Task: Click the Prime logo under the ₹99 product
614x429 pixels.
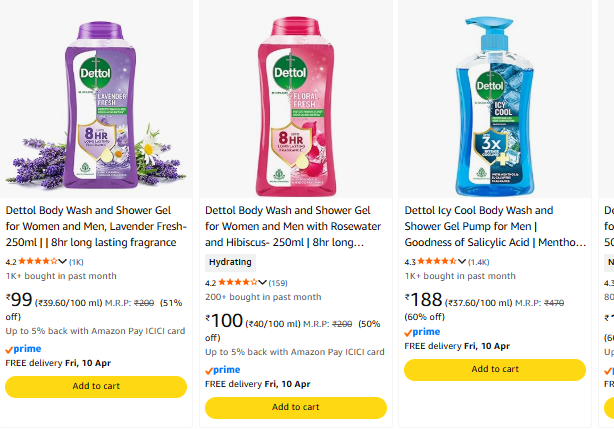Action: coord(23,349)
